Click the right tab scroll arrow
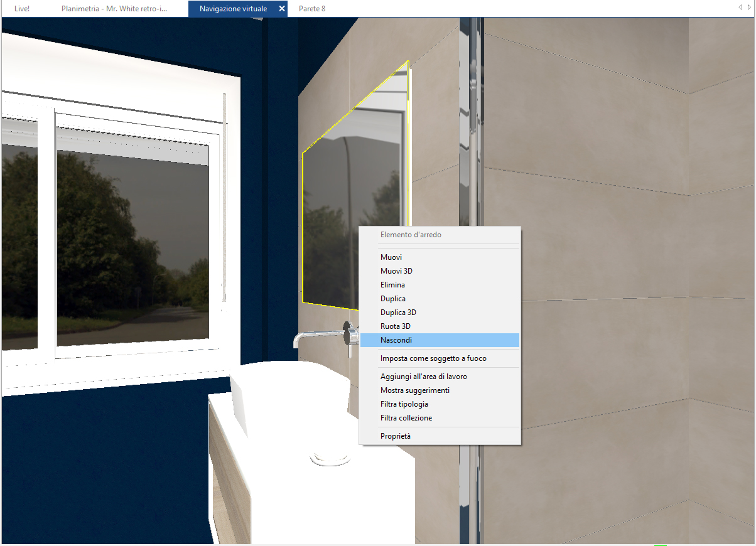The width and height of the screenshot is (756, 546). pyautogui.click(x=750, y=8)
